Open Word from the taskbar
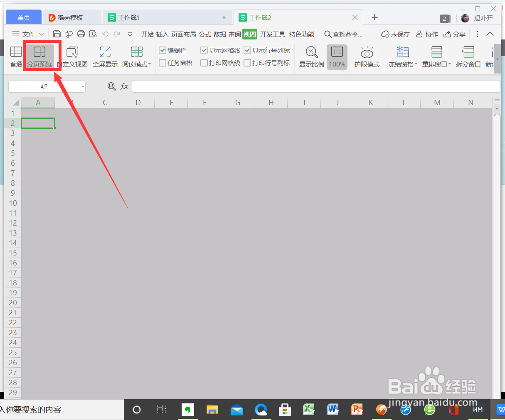This screenshot has height=420, width=505. (333, 410)
